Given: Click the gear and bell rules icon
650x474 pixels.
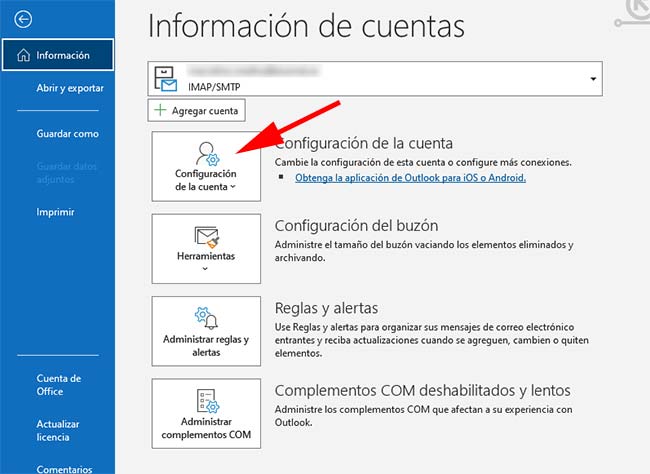Looking at the screenshot, I should [x=206, y=318].
